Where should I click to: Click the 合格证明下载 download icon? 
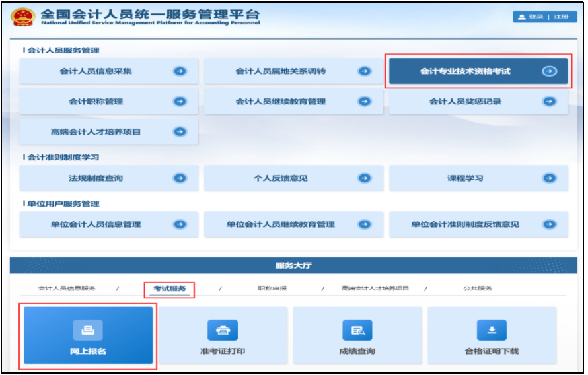click(492, 329)
